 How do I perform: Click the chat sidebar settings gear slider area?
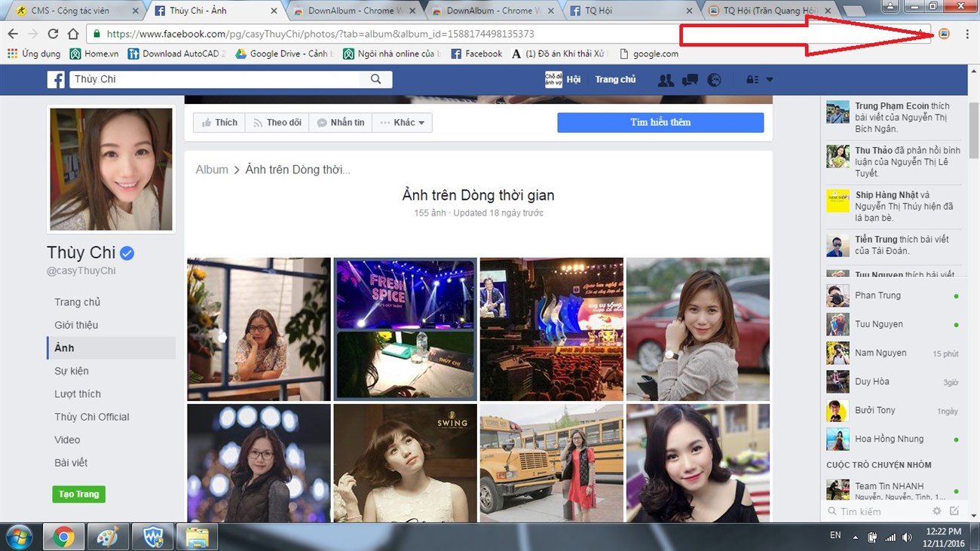click(936, 510)
